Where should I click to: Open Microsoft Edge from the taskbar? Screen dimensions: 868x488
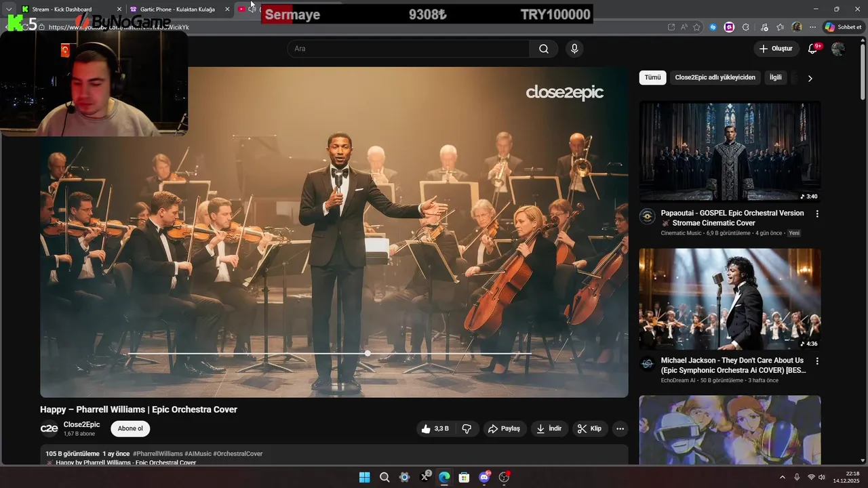click(x=444, y=477)
